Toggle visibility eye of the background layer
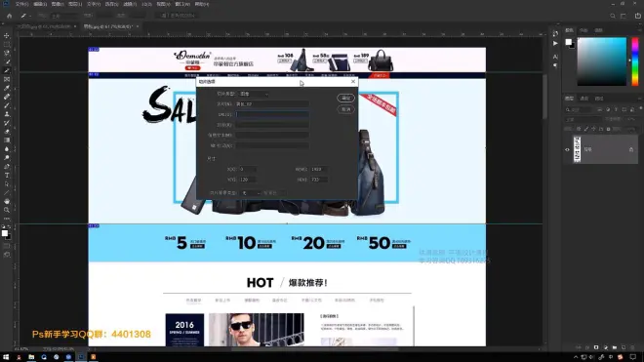Screen dimensions: 644x362 567,149
